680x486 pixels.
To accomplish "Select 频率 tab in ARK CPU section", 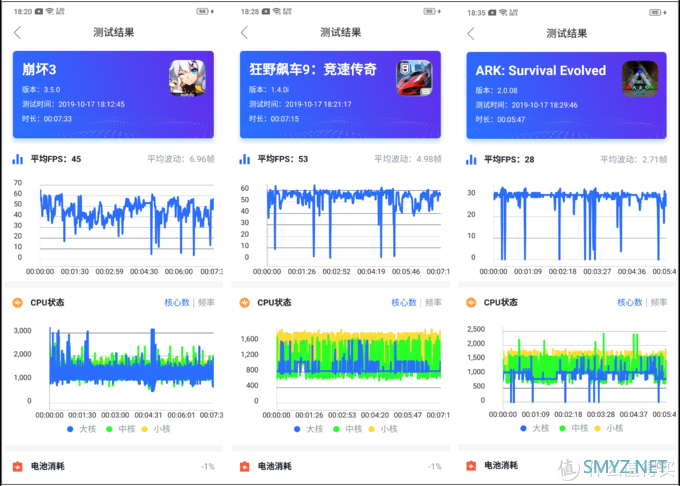I will pyautogui.click(x=659, y=302).
